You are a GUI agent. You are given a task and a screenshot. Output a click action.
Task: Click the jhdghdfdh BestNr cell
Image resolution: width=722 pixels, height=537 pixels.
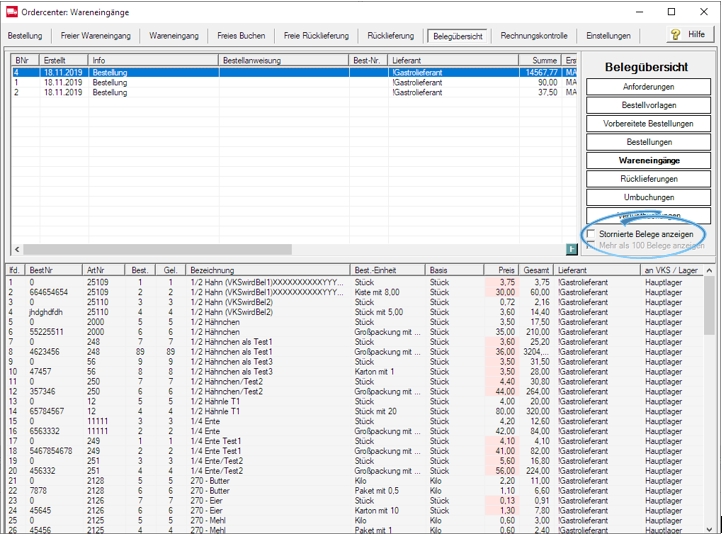[x=46, y=312]
